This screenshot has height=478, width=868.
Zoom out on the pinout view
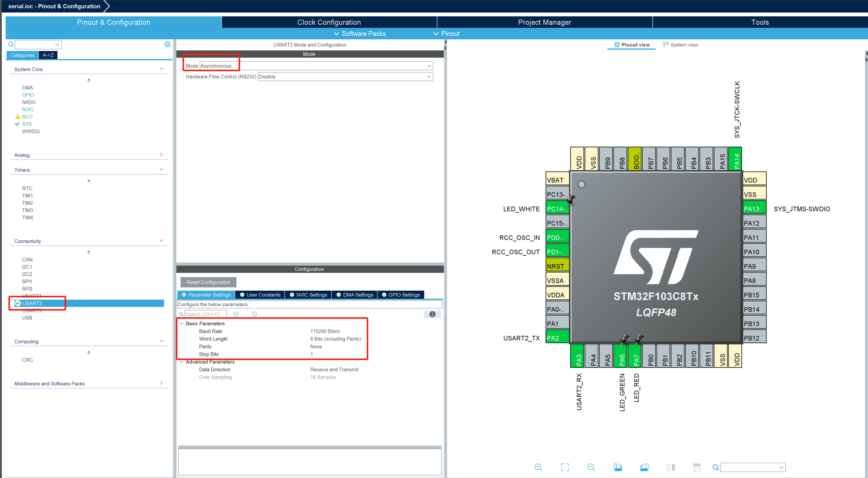click(x=591, y=468)
